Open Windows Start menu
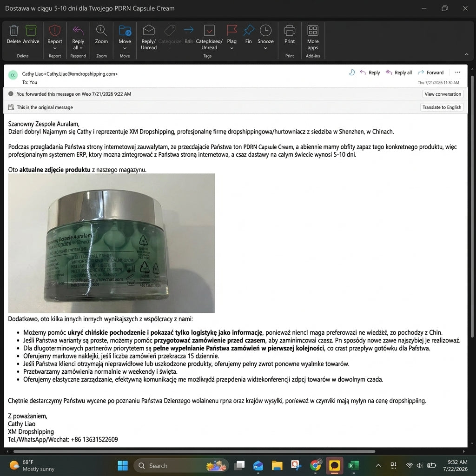 [x=123, y=465]
